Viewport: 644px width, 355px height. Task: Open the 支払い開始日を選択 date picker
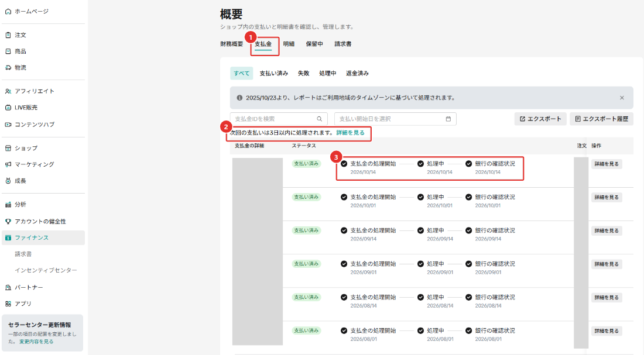pyautogui.click(x=396, y=119)
